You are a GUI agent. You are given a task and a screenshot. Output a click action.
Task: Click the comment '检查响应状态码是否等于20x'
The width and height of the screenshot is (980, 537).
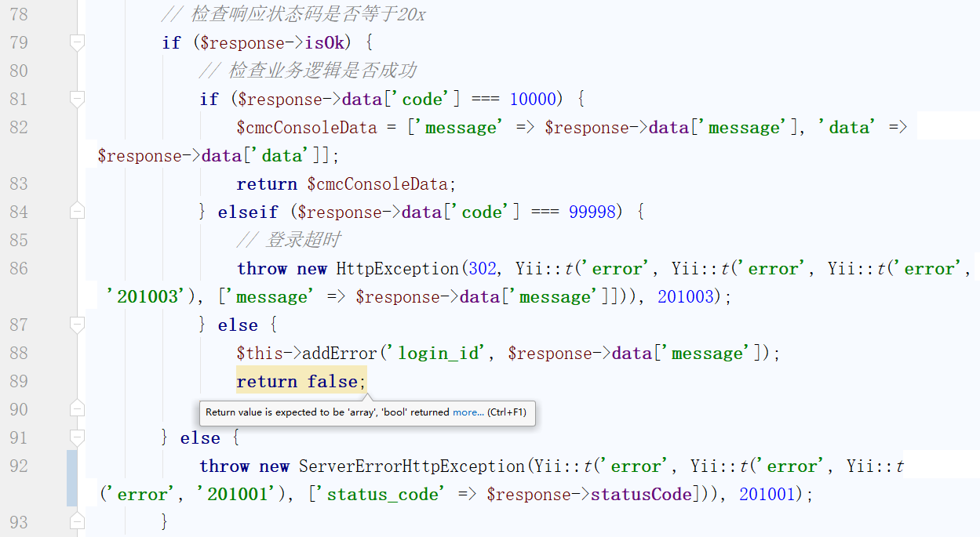(293, 14)
